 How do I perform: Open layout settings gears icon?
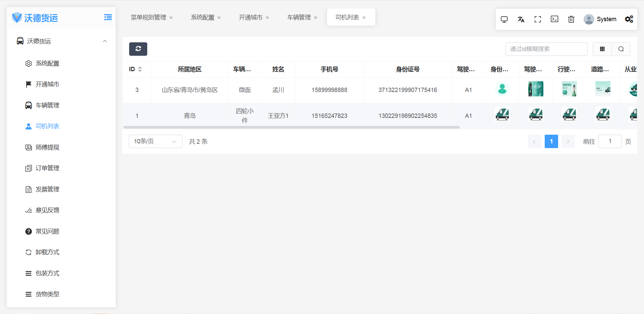(x=629, y=19)
